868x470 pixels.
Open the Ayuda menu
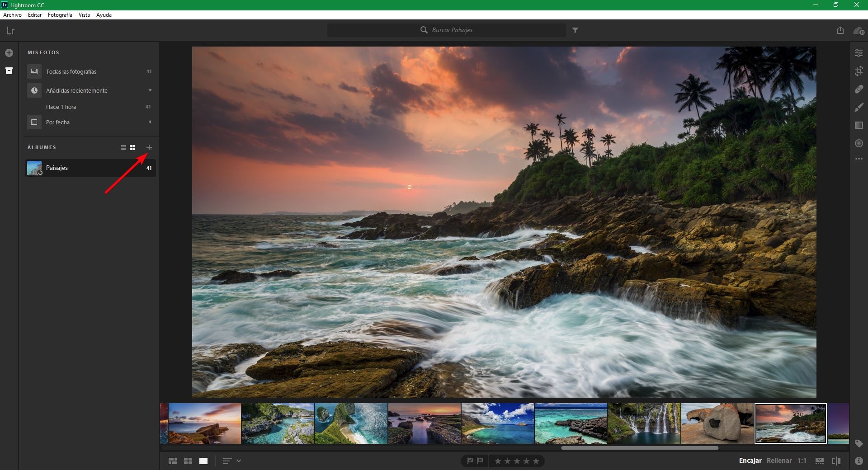[x=104, y=15]
